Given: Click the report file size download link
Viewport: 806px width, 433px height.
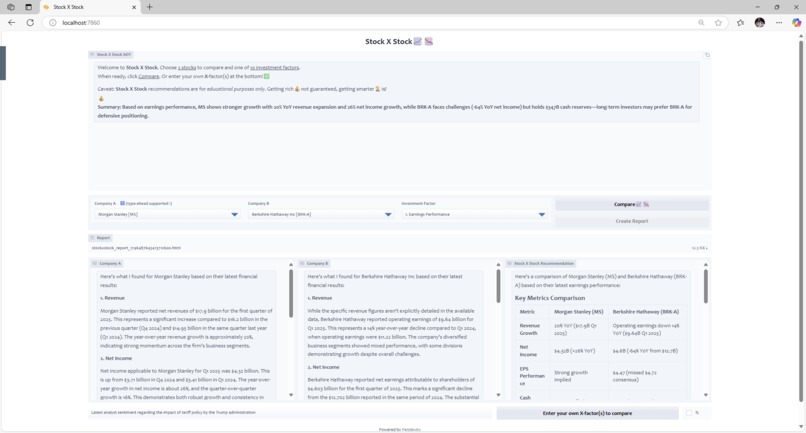Looking at the screenshot, I should (x=699, y=248).
